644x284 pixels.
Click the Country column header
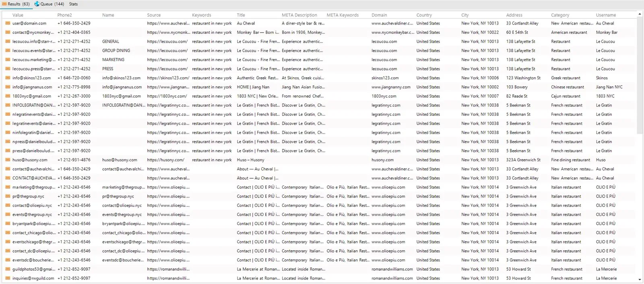pyautogui.click(x=424, y=15)
